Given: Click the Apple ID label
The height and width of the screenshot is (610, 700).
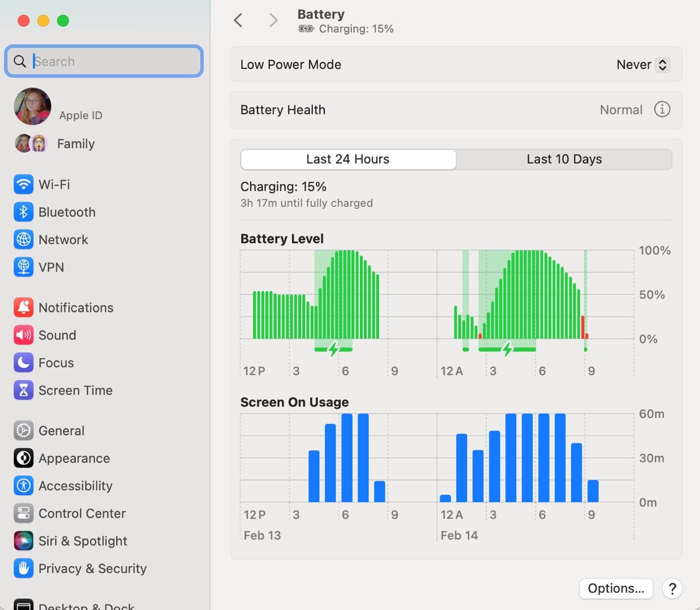Looking at the screenshot, I should click(80, 115).
